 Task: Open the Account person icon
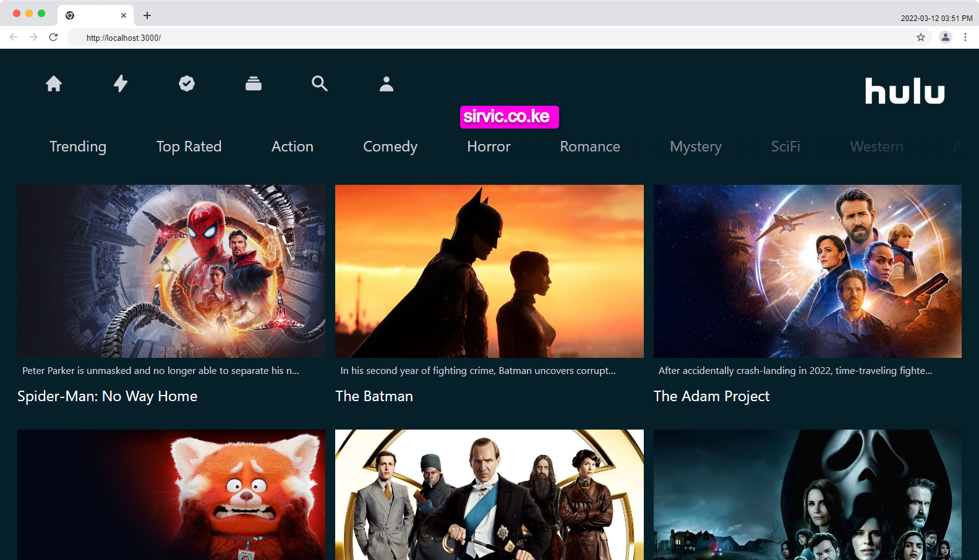tap(387, 83)
